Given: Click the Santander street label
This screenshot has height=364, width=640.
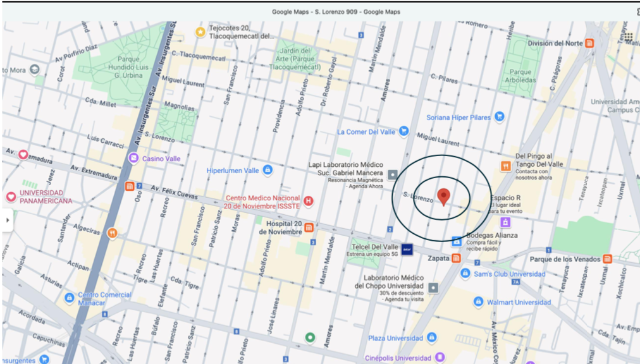Looking at the screenshot, I should [x=64, y=229].
